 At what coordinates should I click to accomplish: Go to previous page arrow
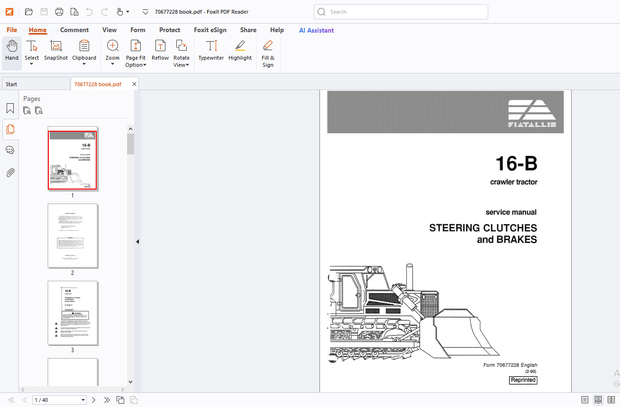(x=25, y=400)
